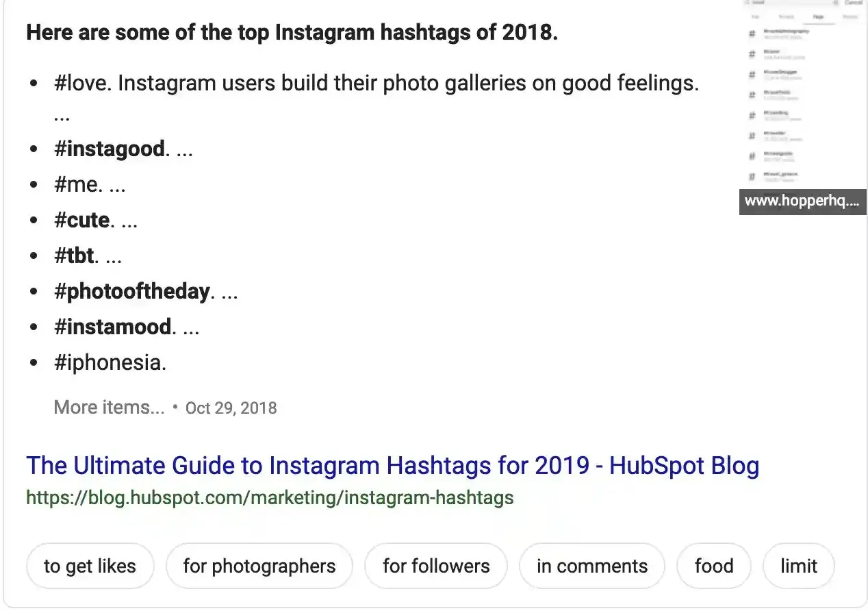This screenshot has height=611, width=868.
Task: Open The Ultimate Guide to Instagram Hashtags link
Action: point(393,466)
